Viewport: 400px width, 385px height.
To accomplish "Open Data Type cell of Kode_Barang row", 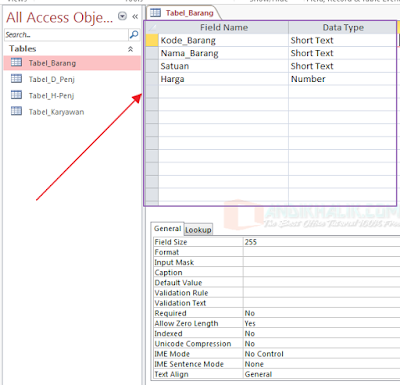I will 343,40.
